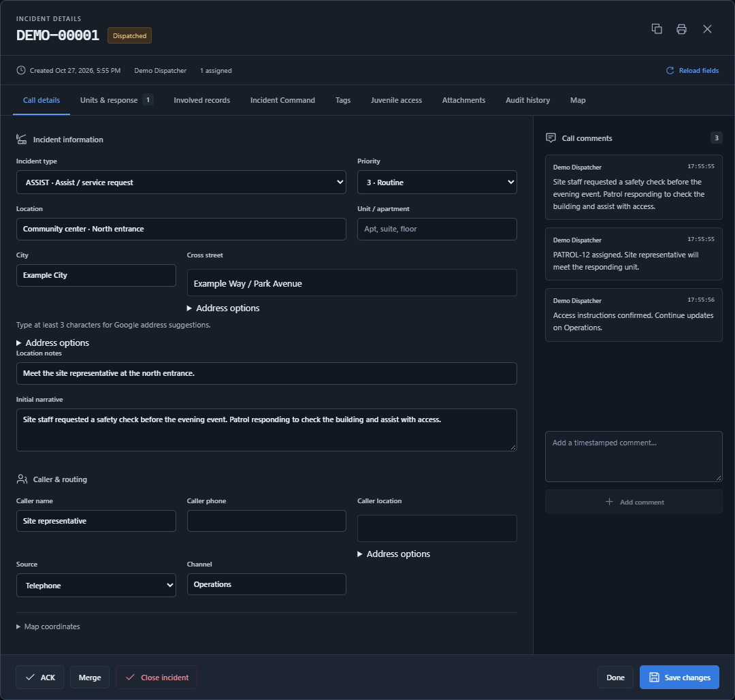Open the Tags tab
The image size is (735, 700).
(x=342, y=100)
